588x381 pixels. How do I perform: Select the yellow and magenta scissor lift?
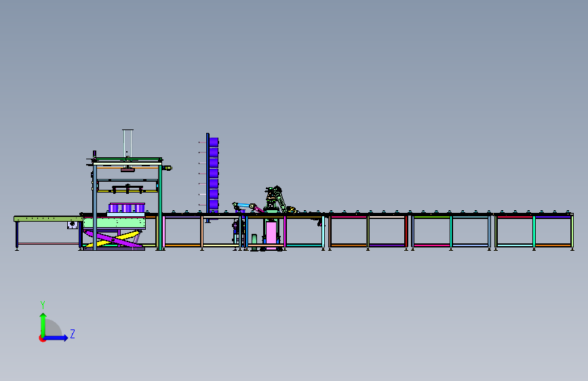click(114, 239)
